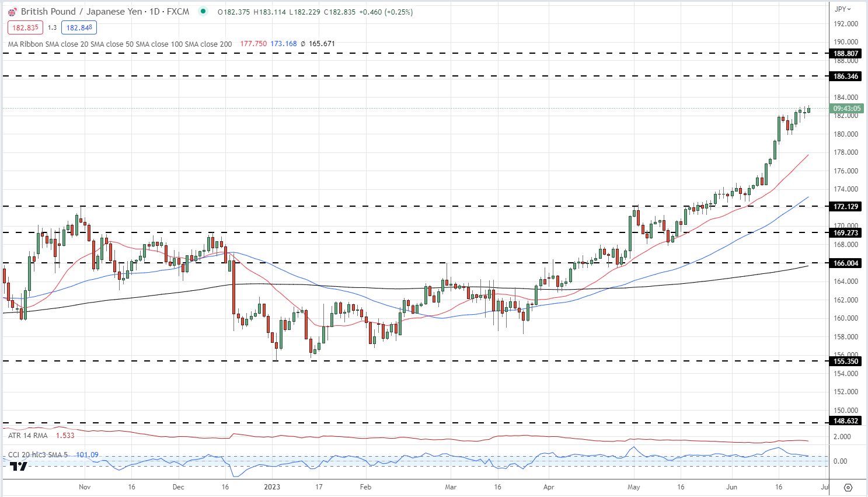Select the ATR 14 RMA indicator legend
The image size is (868, 497).
pyautogui.click(x=27, y=435)
